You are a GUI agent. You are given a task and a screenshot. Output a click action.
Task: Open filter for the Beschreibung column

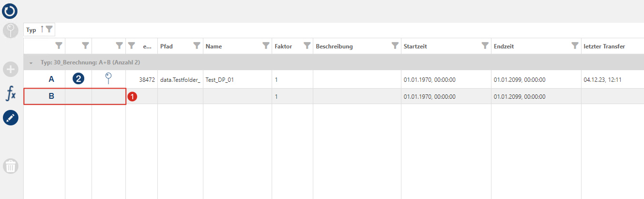click(x=395, y=46)
